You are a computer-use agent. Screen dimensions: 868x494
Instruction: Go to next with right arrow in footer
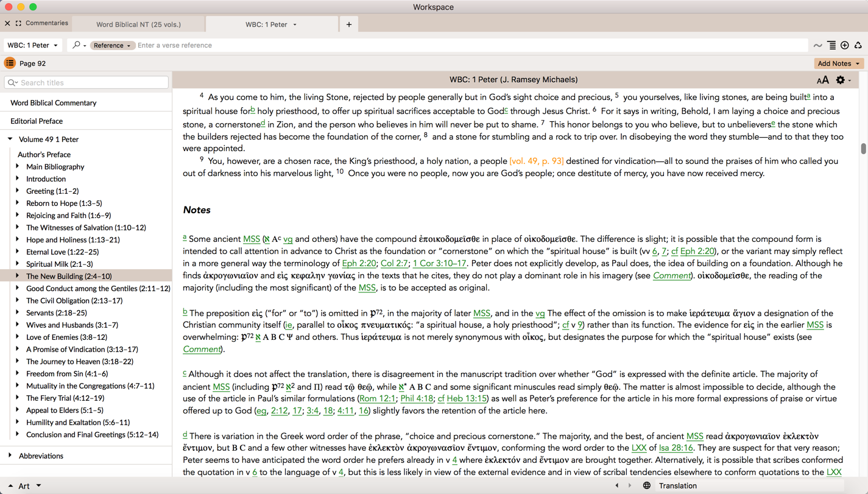(x=630, y=485)
